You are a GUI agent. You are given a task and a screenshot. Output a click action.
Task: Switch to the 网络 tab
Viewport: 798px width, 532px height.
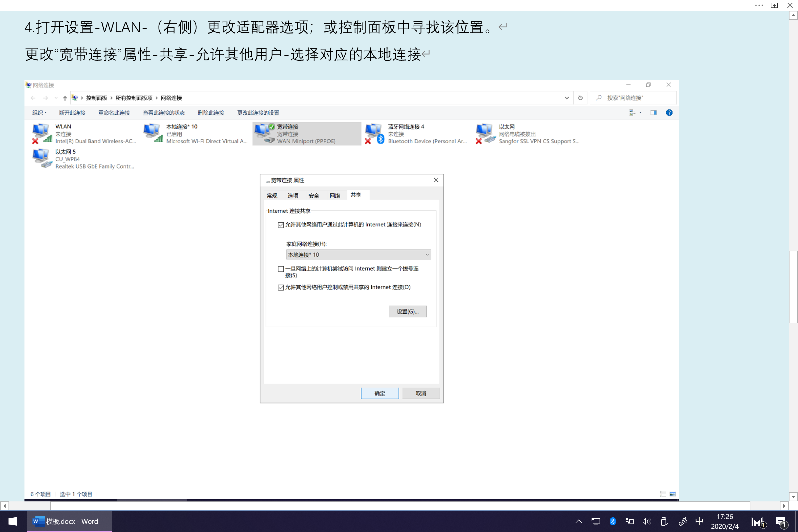(x=335, y=196)
